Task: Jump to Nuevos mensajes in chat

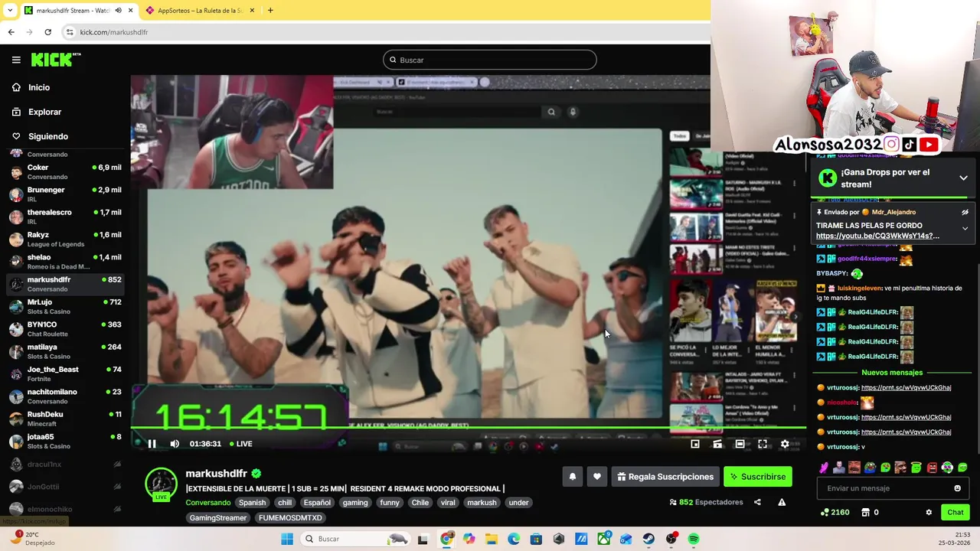Action: [x=892, y=373]
